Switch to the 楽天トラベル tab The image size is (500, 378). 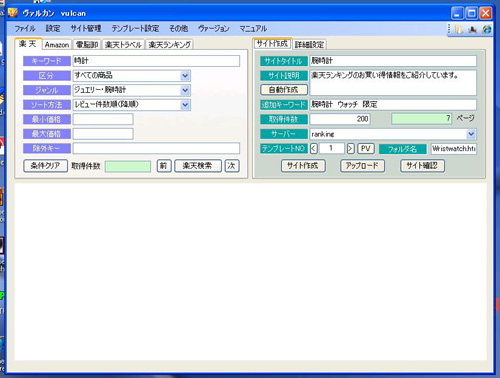point(123,45)
